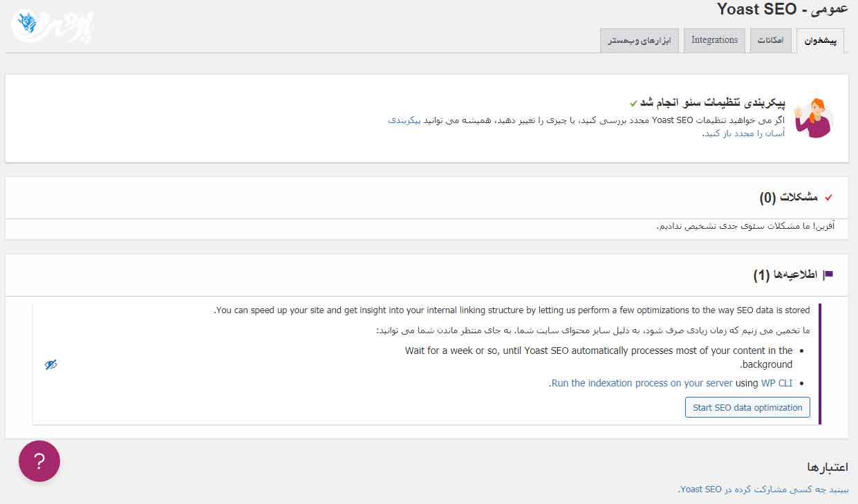The width and height of the screenshot is (858, 504).
Task: Select the پیکربندی تنظیمات سئو انجام شد heading
Action: [x=713, y=103]
